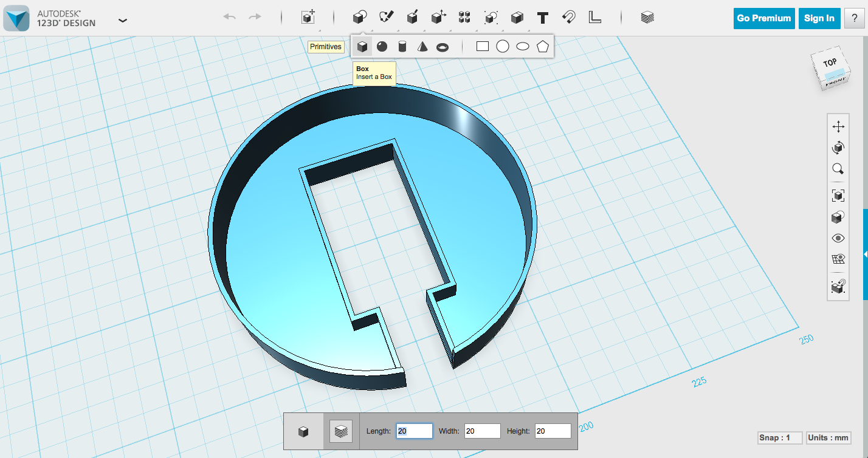868x458 pixels.
Task: Toggle snapping with the sidebar magnet icon
Action: tap(838, 287)
